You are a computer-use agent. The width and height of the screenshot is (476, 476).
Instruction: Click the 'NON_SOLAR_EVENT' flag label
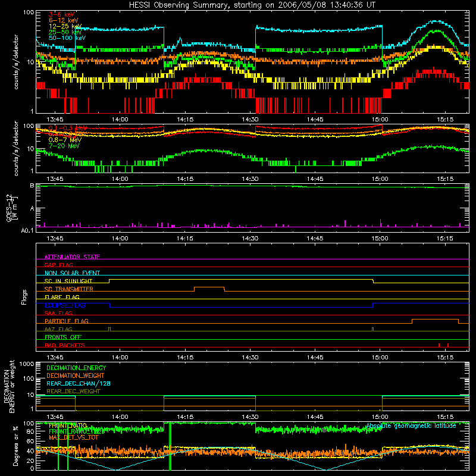(x=72, y=273)
